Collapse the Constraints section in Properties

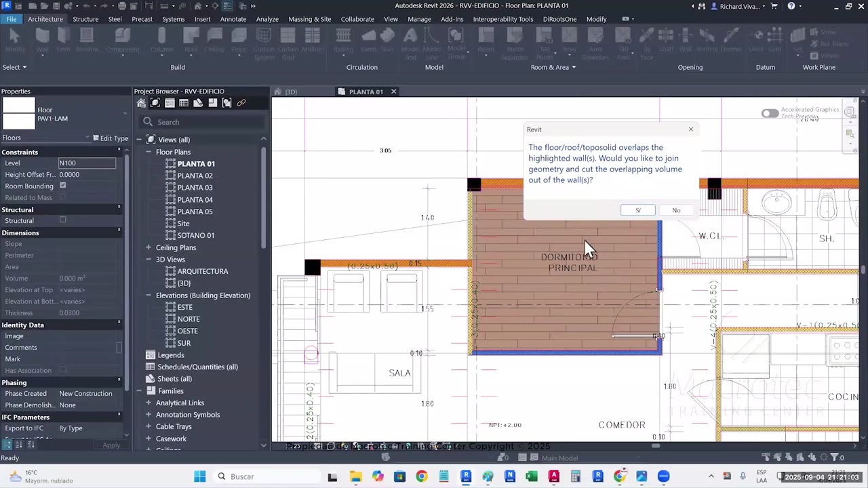[x=119, y=150]
